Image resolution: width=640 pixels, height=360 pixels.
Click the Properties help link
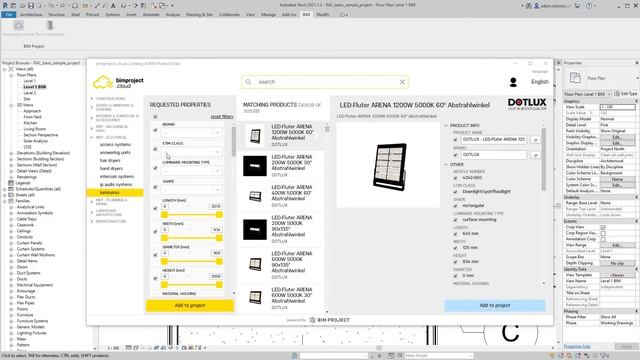pos(577,347)
